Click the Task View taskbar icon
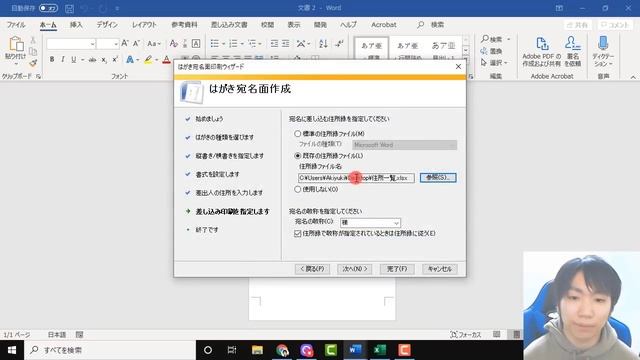The image size is (640, 360). [x=232, y=350]
